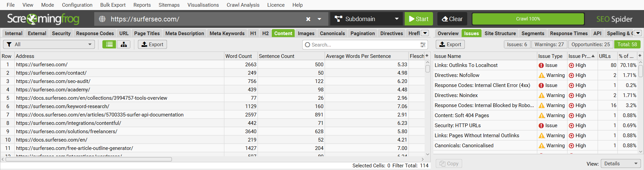Image resolution: width=644 pixels, height=170 pixels.
Task: Switch to the Page Titles tab
Action: click(147, 33)
